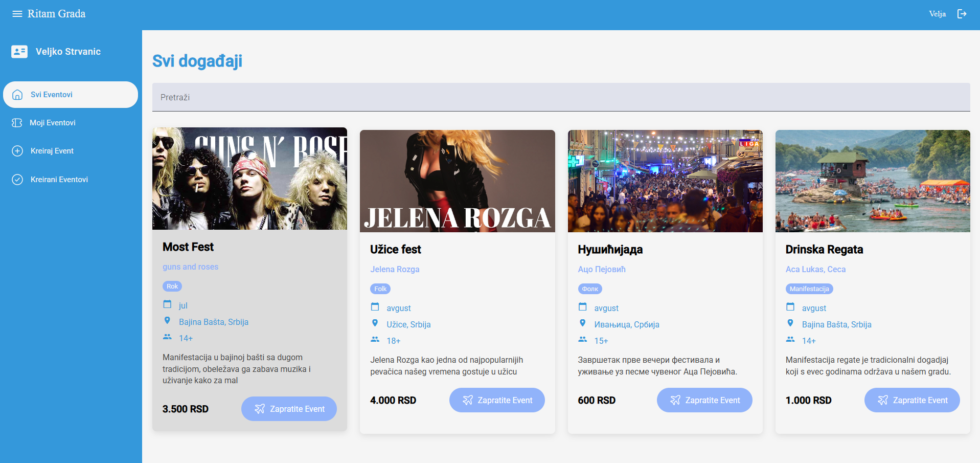Viewport: 980px width, 463px height.
Task: Click the calendar icon on Drinska Regata card
Action: [790, 307]
